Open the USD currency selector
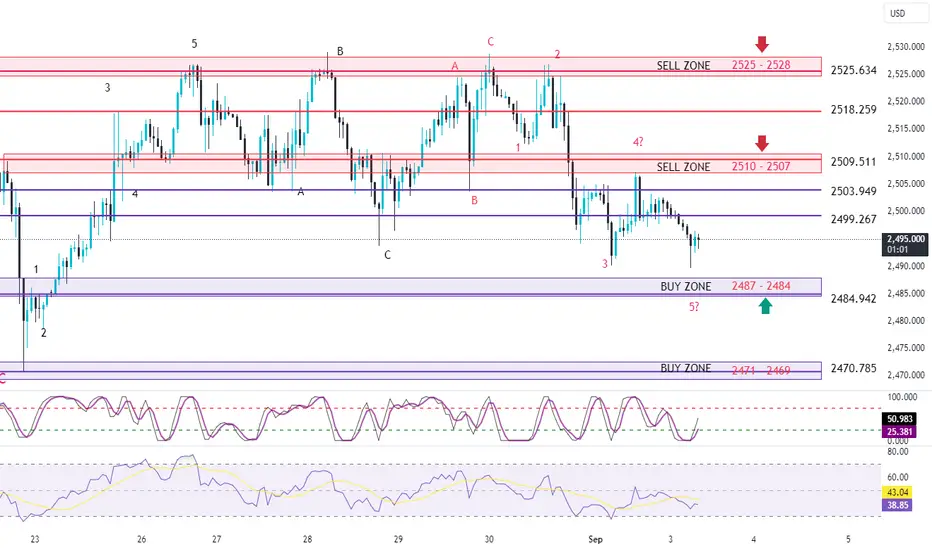Viewport: 932px width, 550px height. pyautogui.click(x=905, y=13)
